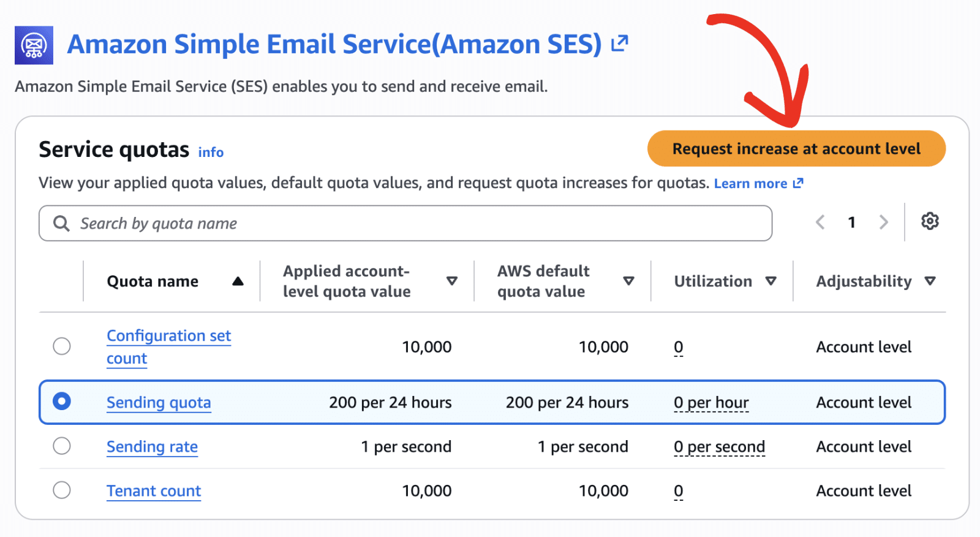Viewport: 980px width, 537px height.
Task: Open the Sending rate quota link
Action: 152,447
